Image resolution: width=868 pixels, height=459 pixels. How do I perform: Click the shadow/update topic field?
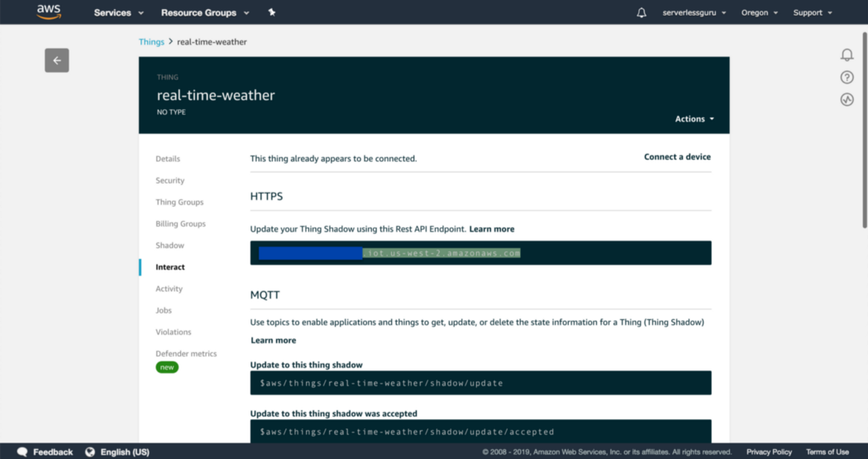[480, 383]
